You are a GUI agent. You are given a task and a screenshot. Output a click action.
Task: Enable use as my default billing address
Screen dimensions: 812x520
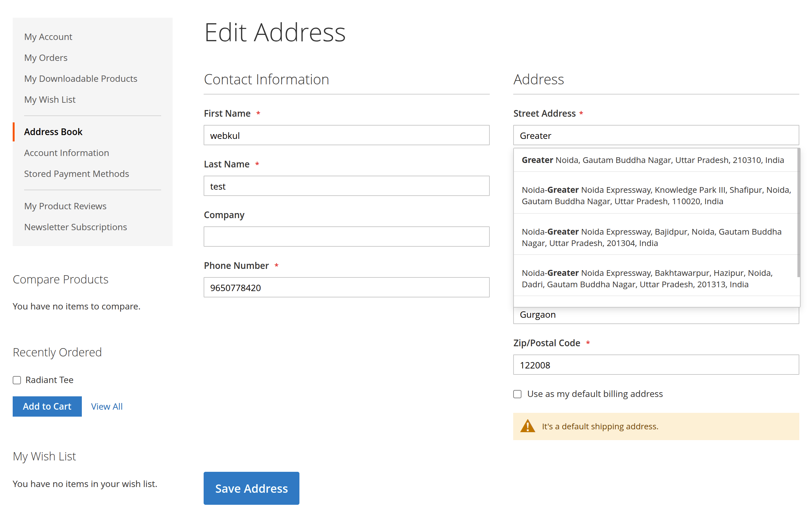click(x=517, y=394)
